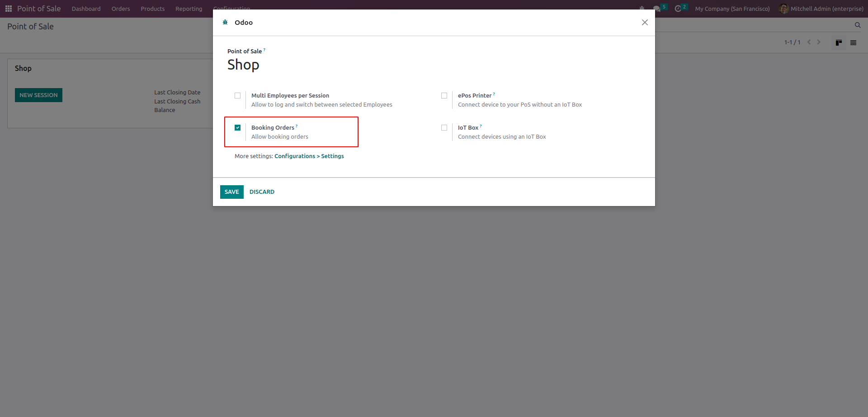Follow the Configurations > Settings link
Viewport: 868px width, 417px height.
pyautogui.click(x=309, y=156)
